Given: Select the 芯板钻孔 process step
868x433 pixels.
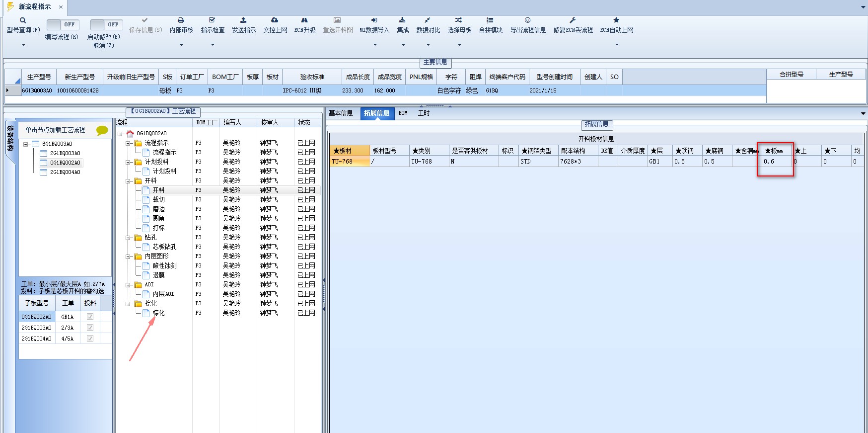Looking at the screenshot, I should click(x=164, y=247).
